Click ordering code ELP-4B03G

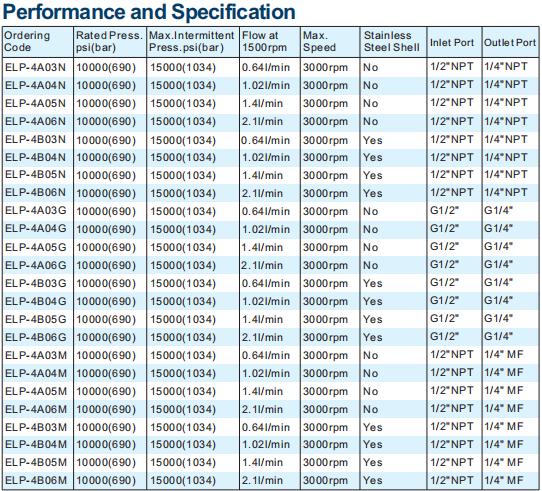tap(36, 283)
